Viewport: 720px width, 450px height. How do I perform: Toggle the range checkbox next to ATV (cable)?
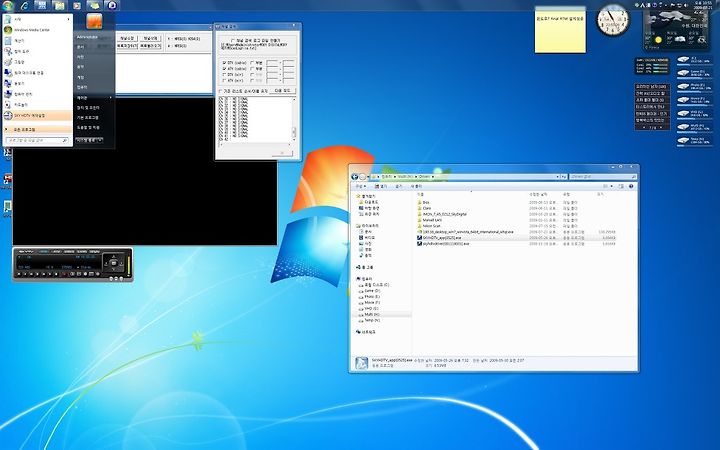252,68
